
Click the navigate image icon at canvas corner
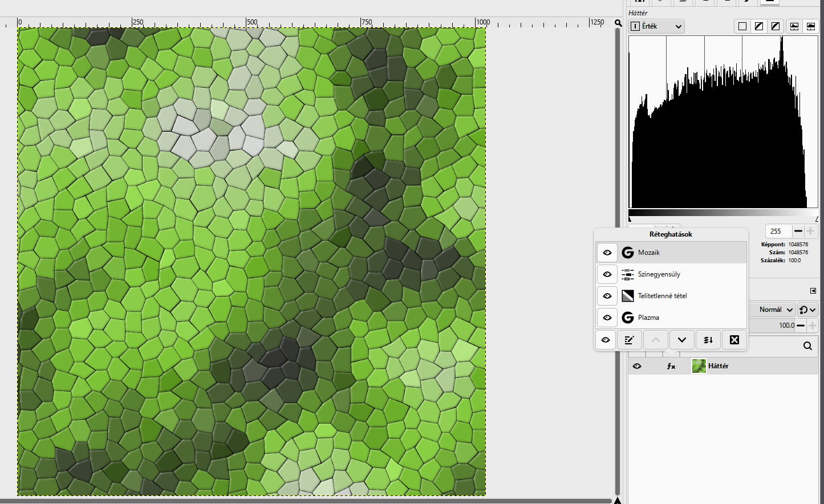pyautogui.click(x=618, y=501)
